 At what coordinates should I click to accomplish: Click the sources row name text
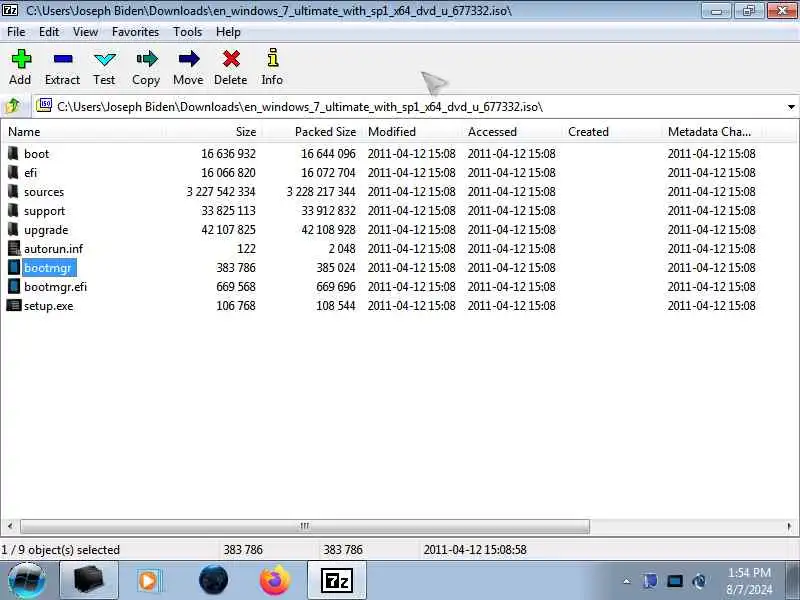44,192
